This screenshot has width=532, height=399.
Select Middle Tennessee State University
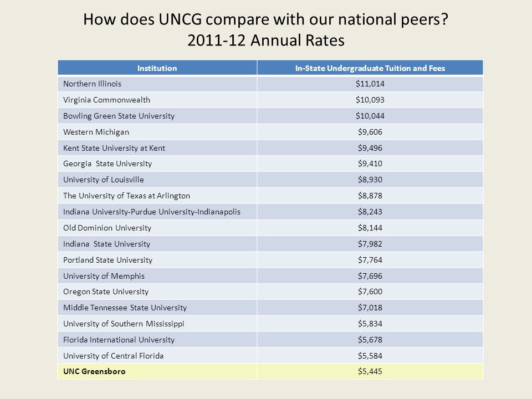click(125, 308)
